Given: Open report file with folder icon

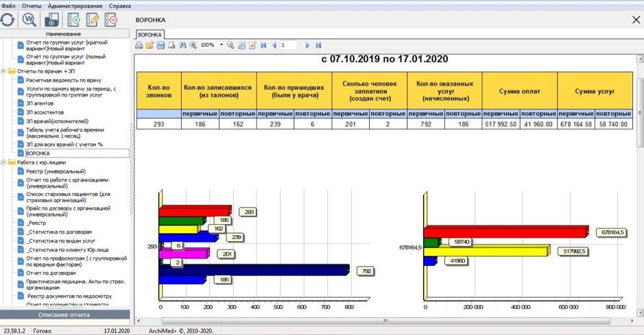Looking at the screenshot, I should tap(150, 45).
